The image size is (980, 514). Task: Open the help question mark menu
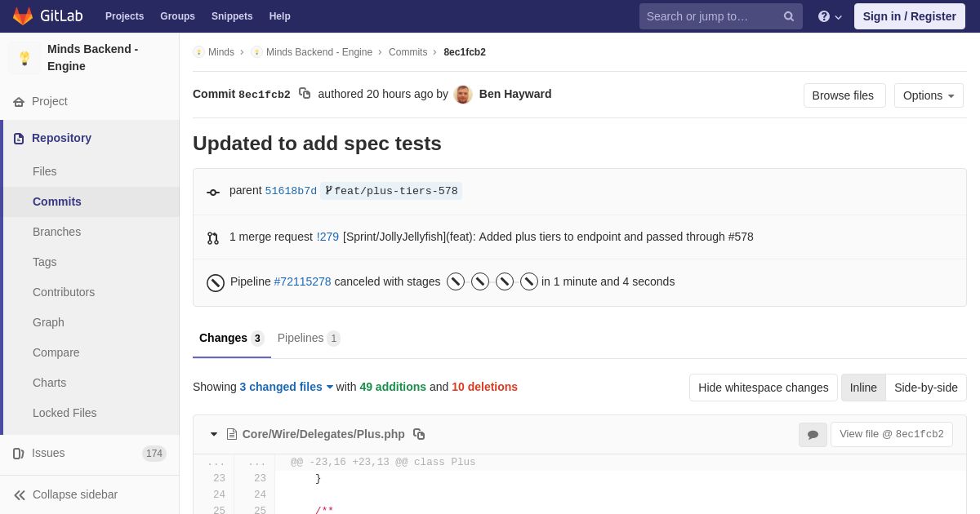[830, 16]
